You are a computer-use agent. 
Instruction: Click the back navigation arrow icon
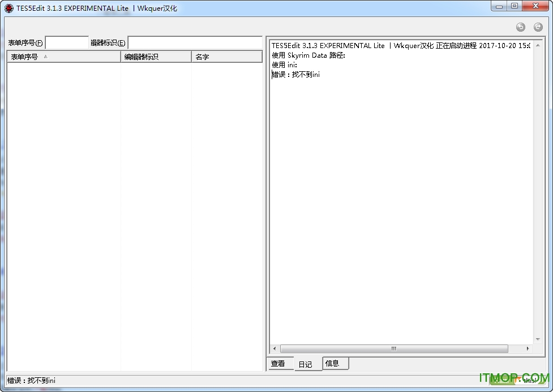click(x=521, y=27)
